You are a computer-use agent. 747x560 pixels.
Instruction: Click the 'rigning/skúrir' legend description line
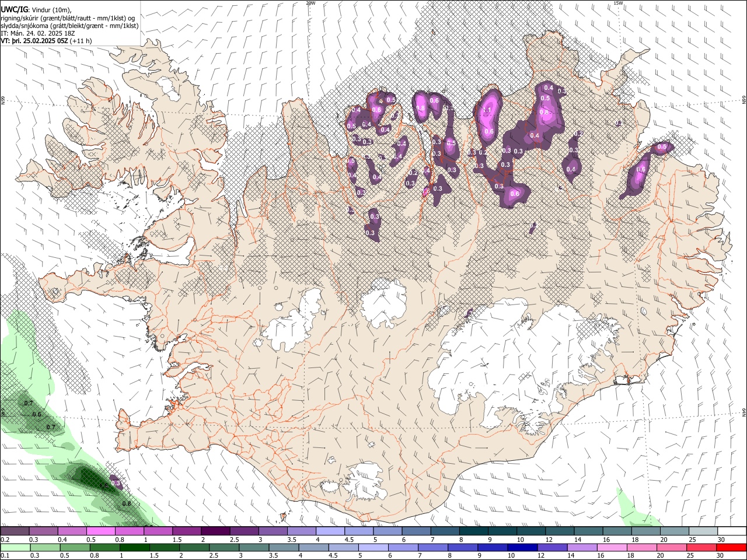68,17
